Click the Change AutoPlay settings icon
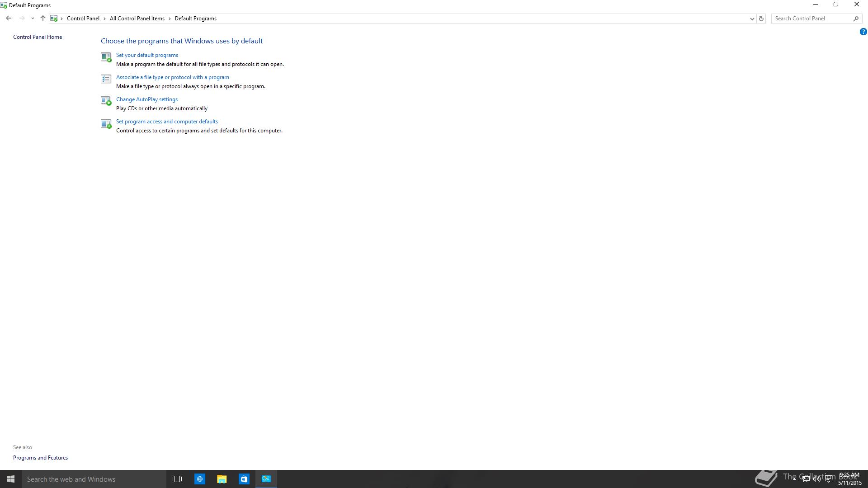Image resolution: width=868 pixels, height=488 pixels. click(x=106, y=101)
